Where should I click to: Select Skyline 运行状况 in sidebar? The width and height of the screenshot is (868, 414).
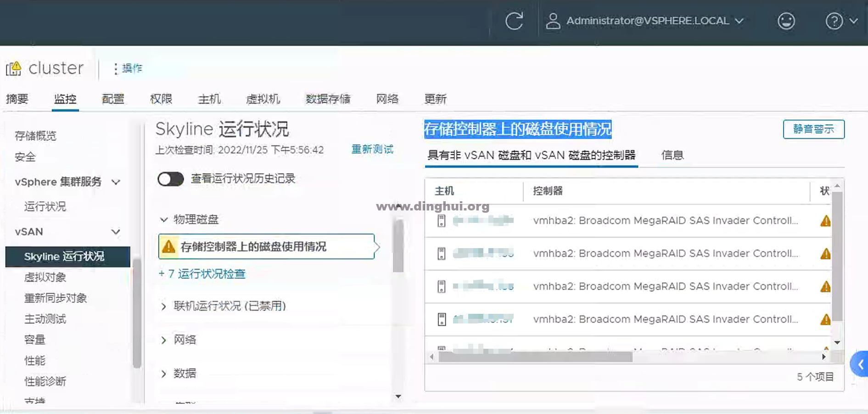point(67,256)
